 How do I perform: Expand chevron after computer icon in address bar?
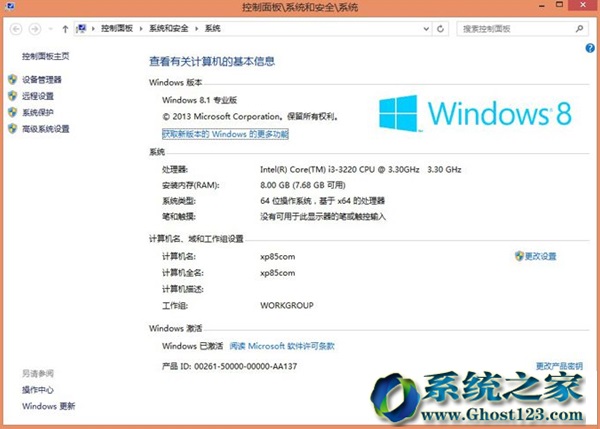point(93,29)
